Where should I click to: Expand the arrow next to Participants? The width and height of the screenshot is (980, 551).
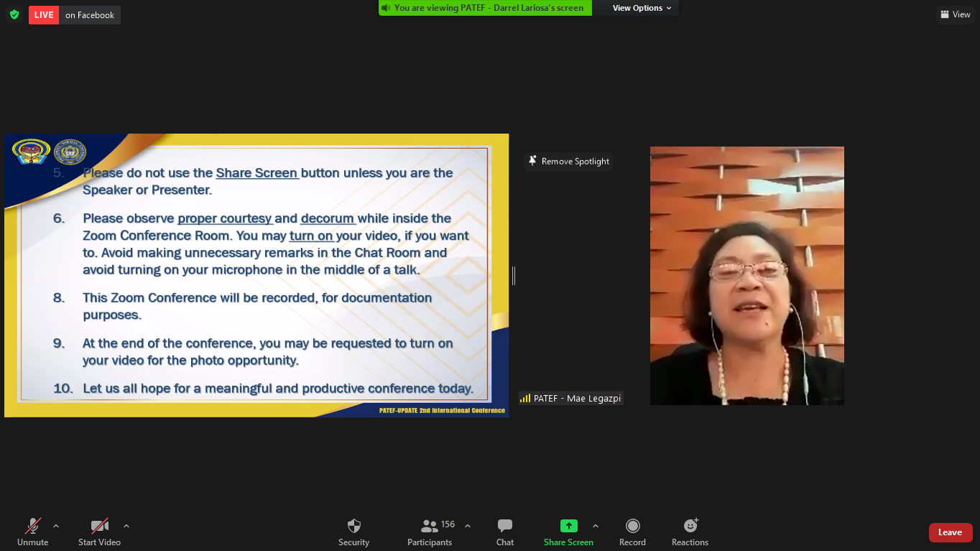click(468, 526)
